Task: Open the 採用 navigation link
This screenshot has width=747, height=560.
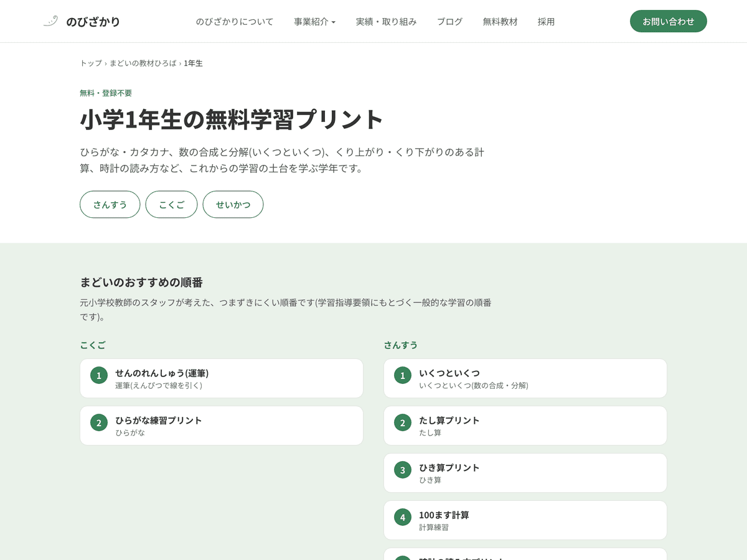Action: pos(546,22)
